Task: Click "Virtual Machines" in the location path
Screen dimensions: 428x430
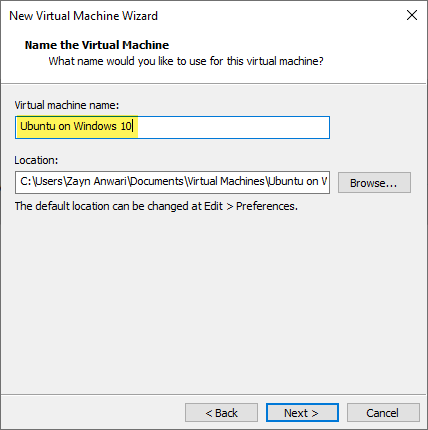Action: tap(226, 181)
